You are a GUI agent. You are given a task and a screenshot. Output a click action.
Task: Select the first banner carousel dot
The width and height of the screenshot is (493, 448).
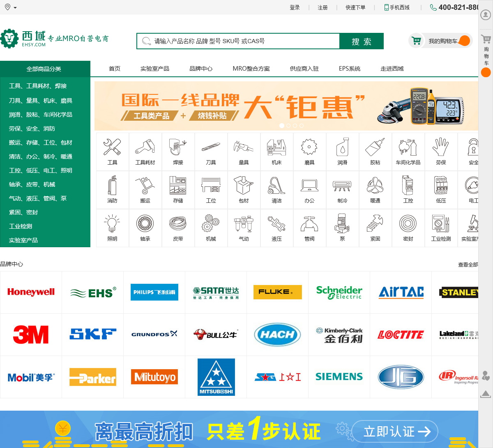click(x=282, y=125)
